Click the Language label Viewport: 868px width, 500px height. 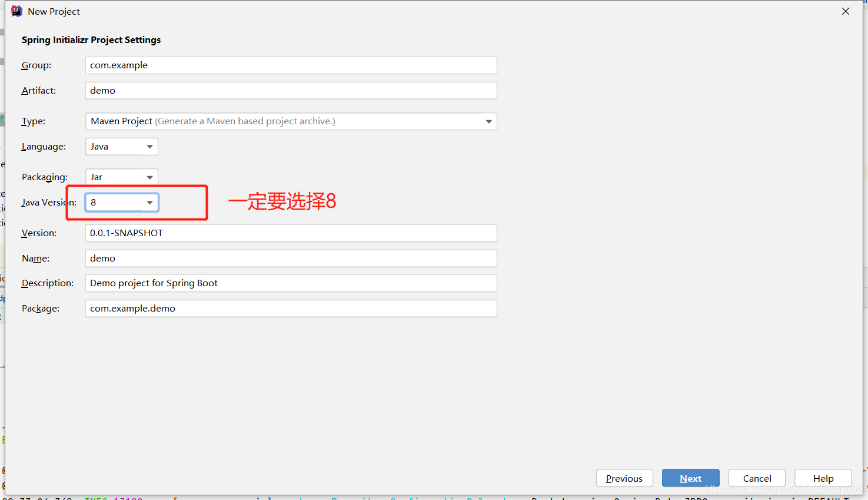[44, 147]
